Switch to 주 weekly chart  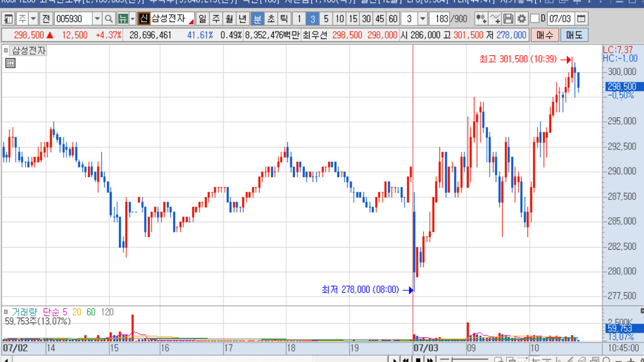pyautogui.click(x=216, y=19)
